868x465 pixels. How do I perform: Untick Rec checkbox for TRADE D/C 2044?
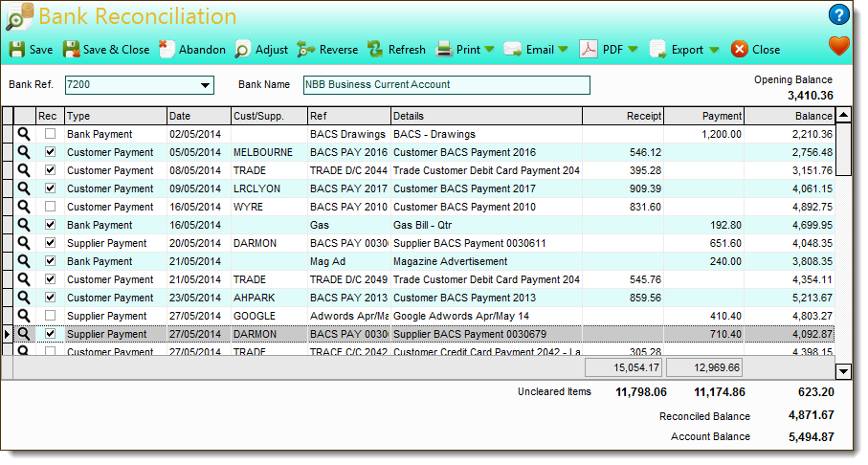point(51,170)
